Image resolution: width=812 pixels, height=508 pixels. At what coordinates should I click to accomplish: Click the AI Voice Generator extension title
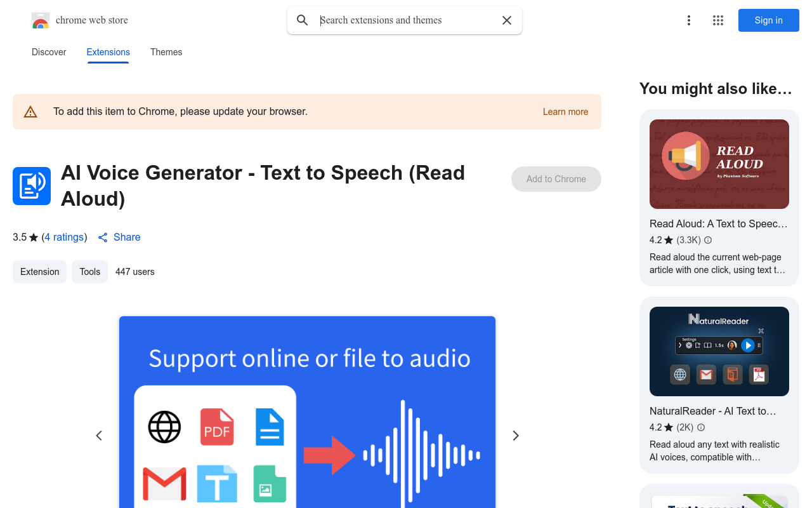click(263, 185)
